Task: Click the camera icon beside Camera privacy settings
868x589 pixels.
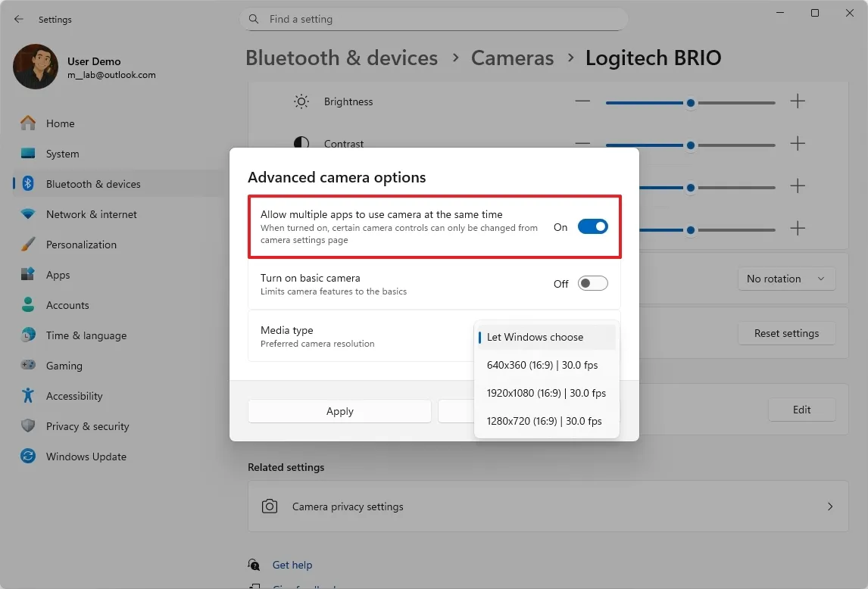Action: (x=269, y=506)
